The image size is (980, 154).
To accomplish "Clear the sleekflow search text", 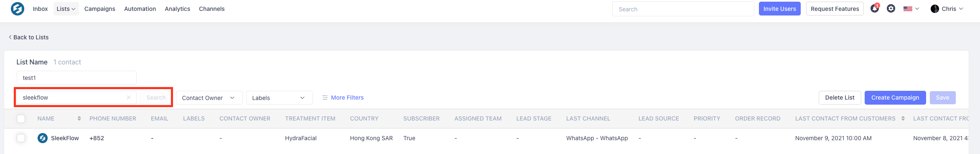I will point(129,98).
